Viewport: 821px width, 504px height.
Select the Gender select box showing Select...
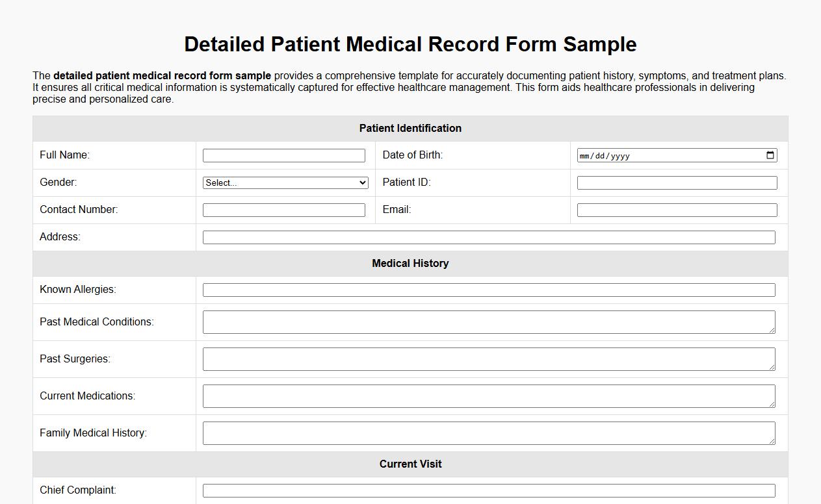(285, 183)
